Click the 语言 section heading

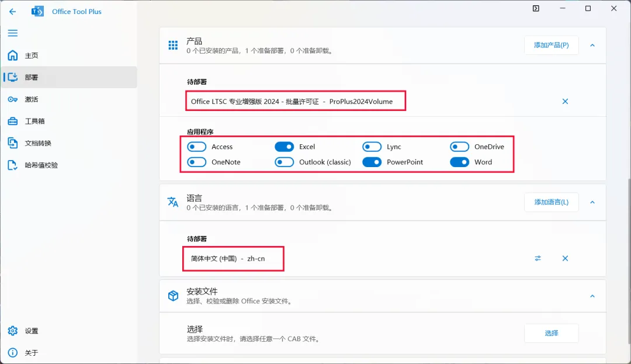click(194, 198)
